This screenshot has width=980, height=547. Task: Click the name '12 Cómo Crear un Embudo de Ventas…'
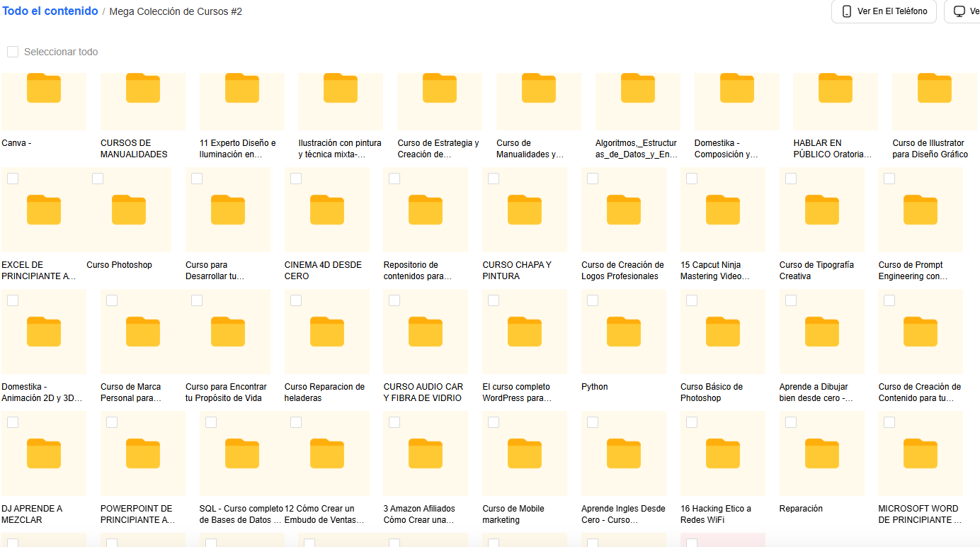[324, 514]
